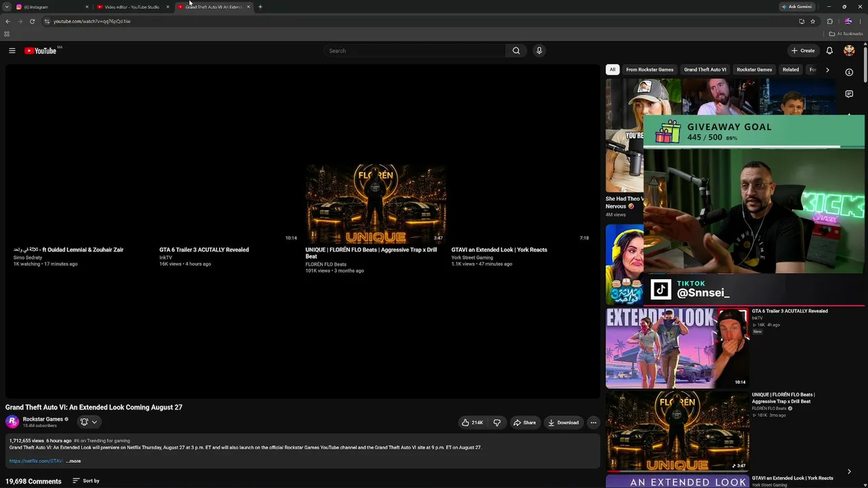Click the search magnifier button
The height and width of the screenshot is (488, 868).
(x=516, y=51)
